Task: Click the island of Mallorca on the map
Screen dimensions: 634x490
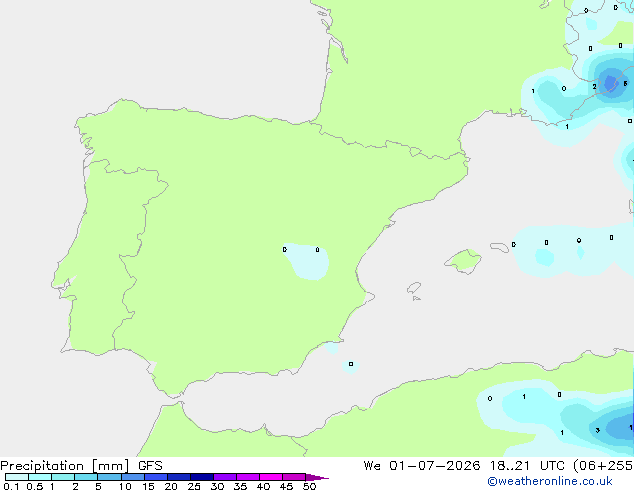Action: click(x=463, y=261)
